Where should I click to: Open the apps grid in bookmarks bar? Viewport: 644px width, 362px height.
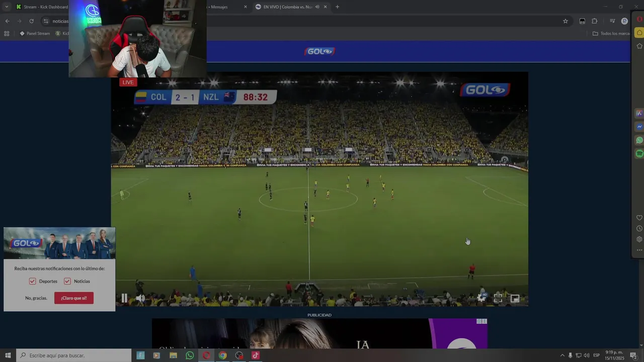(7, 34)
